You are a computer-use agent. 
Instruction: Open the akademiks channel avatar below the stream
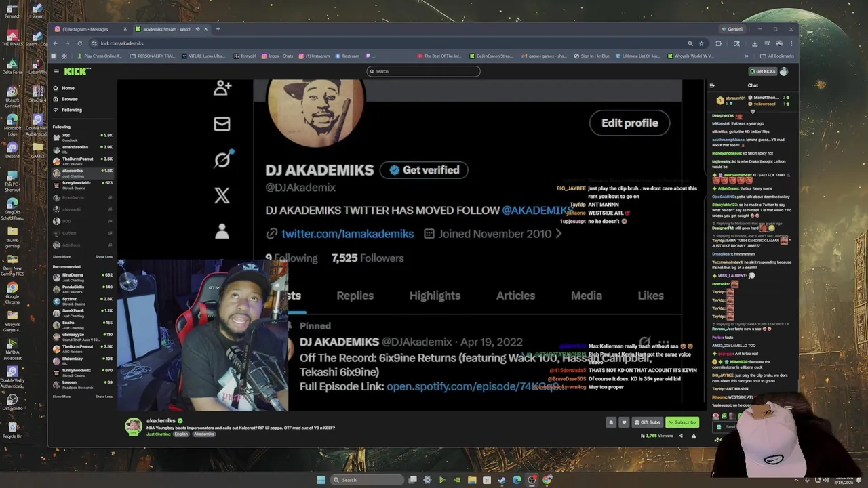[x=133, y=426]
